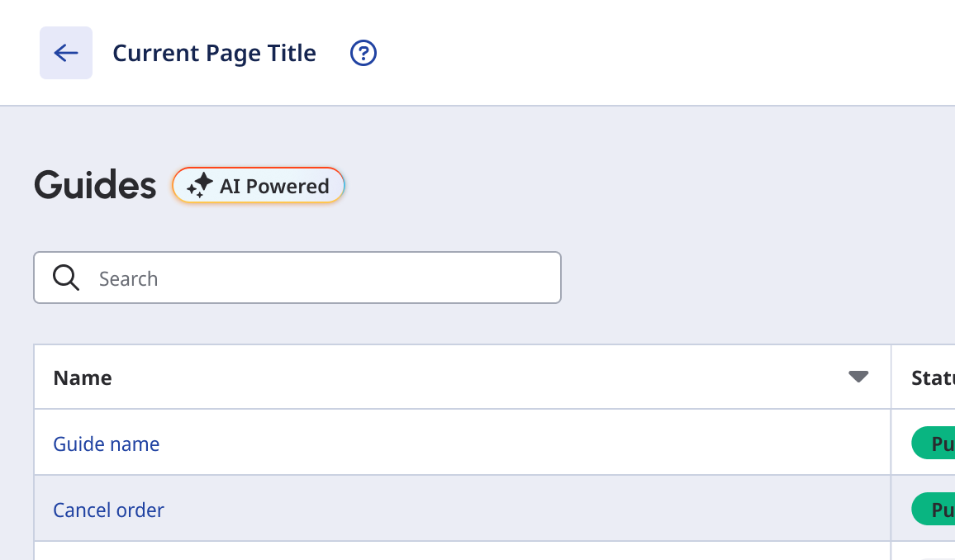The width and height of the screenshot is (955, 560).
Task: Click the status badge in Cancel order row
Action: point(934,510)
